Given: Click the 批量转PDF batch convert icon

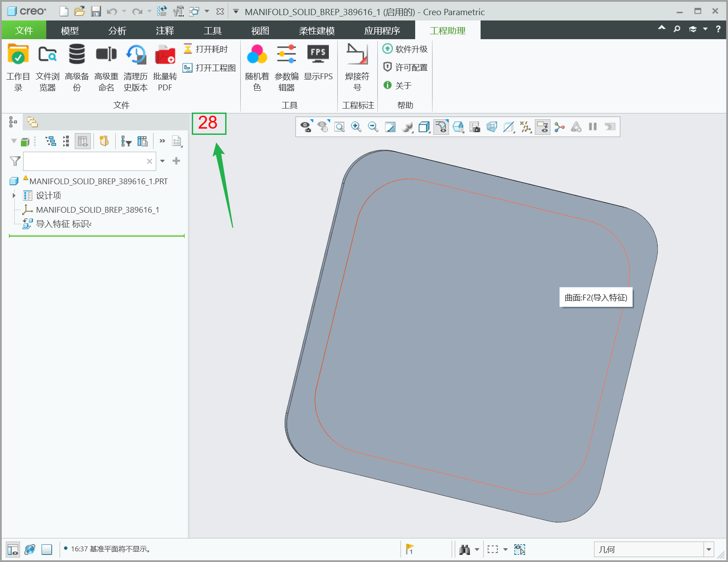Looking at the screenshot, I should click(165, 55).
